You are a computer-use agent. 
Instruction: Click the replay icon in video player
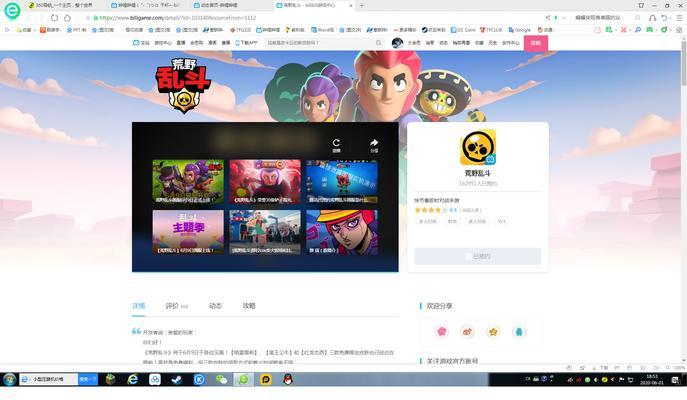[x=336, y=145]
